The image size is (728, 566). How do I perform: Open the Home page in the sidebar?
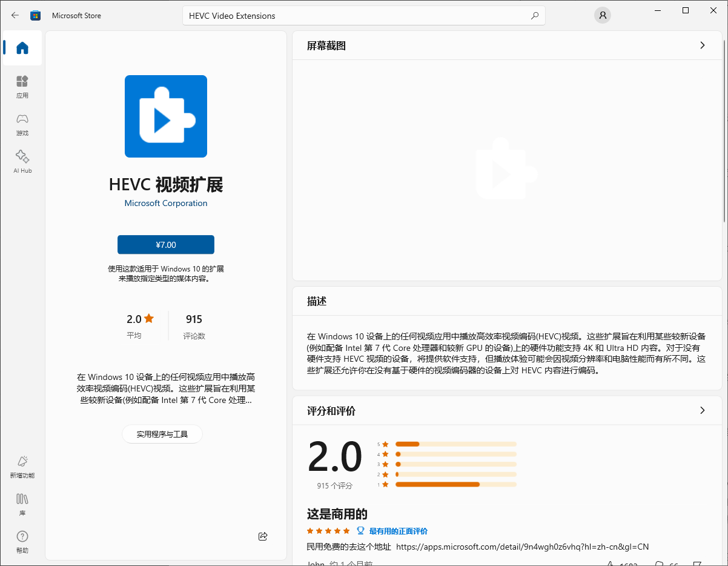[22, 48]
